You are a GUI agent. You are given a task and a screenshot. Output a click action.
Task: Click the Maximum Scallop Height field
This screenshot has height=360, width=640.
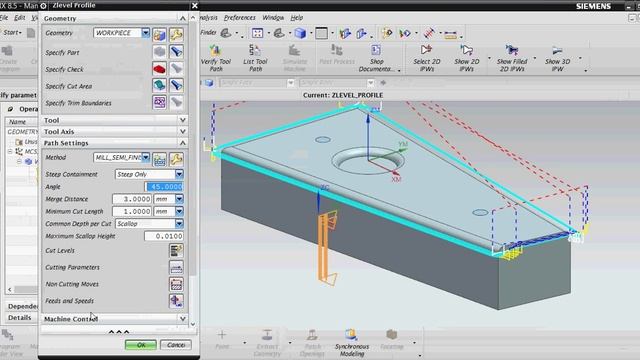click(x=164, y=236)
